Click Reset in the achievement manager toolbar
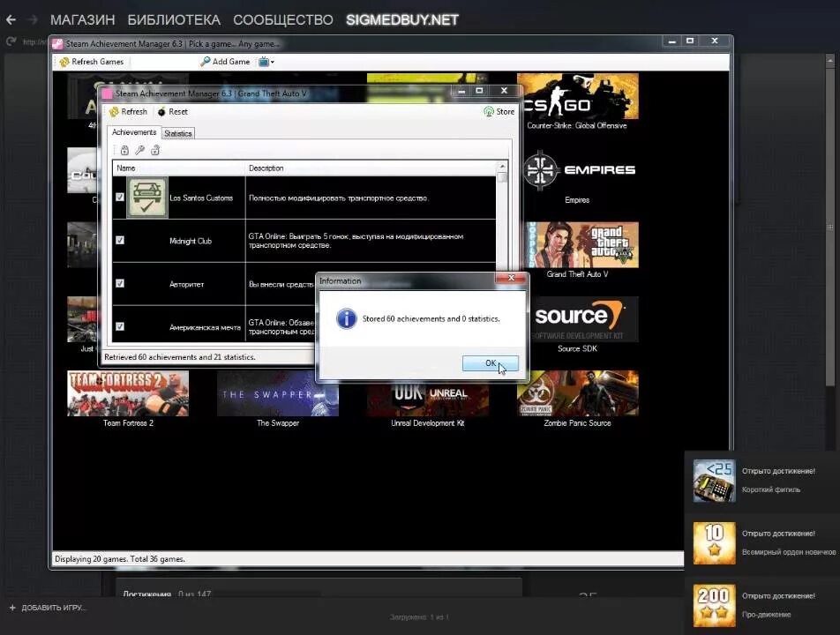Viewport: 840px width, 635px height. (173, 111)
